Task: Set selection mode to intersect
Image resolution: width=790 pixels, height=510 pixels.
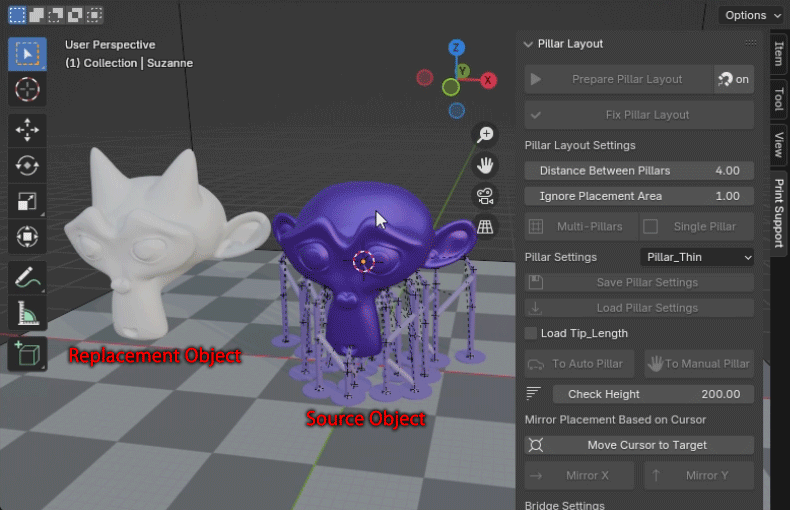Action: pyautogui.click(x=94, y=15)
